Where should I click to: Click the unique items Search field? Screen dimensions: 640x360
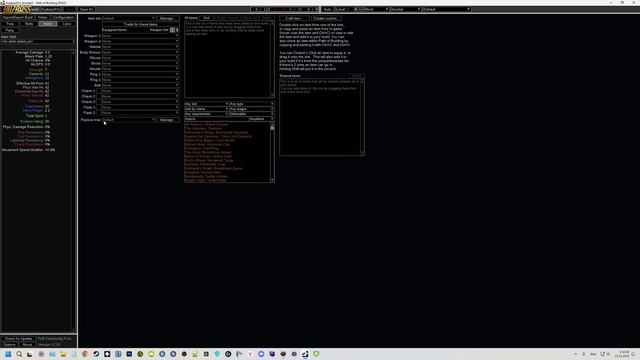point(217,119)
